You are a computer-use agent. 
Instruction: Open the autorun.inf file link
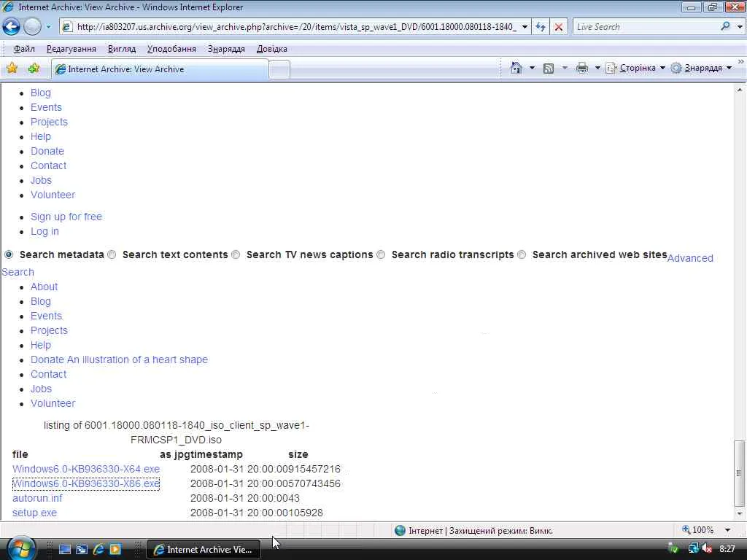coord(37,498)
